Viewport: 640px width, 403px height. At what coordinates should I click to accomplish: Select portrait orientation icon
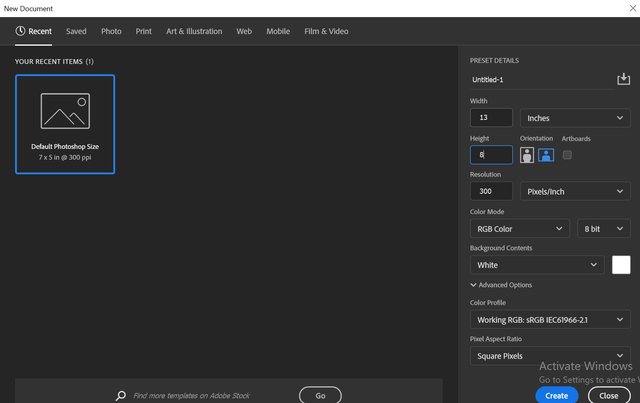pyautogui.click(x=527, y=155)
